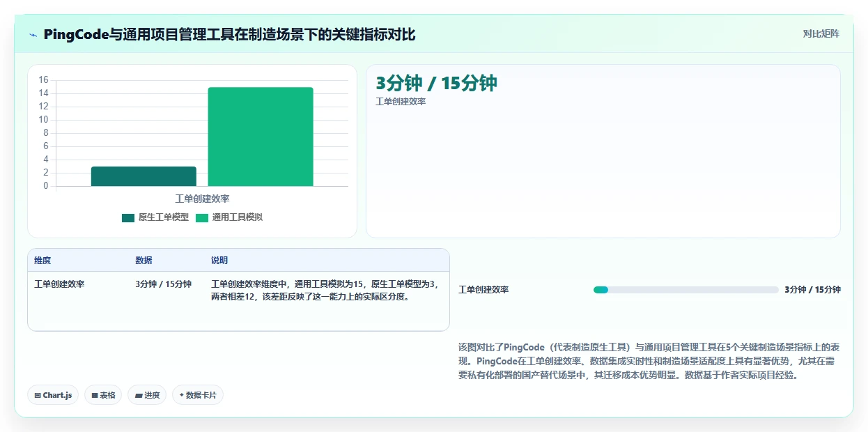Click the 工单创建效率 progress bar
The width and height of the screenshot is (868, 432).
pyautogui.click(x=685, y=290)
